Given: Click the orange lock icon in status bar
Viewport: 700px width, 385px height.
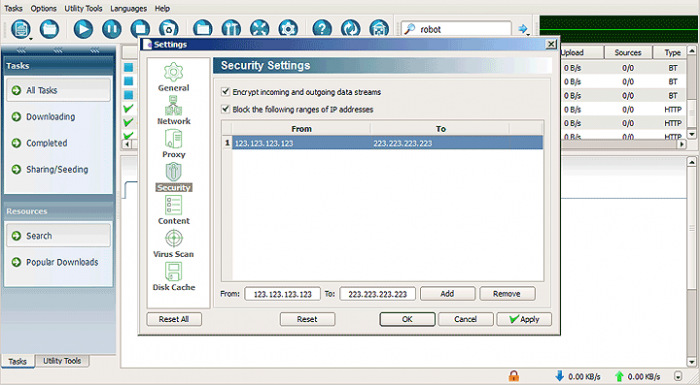Looking at the screenshot, I should pyautogui.click(x=514, y=376).
